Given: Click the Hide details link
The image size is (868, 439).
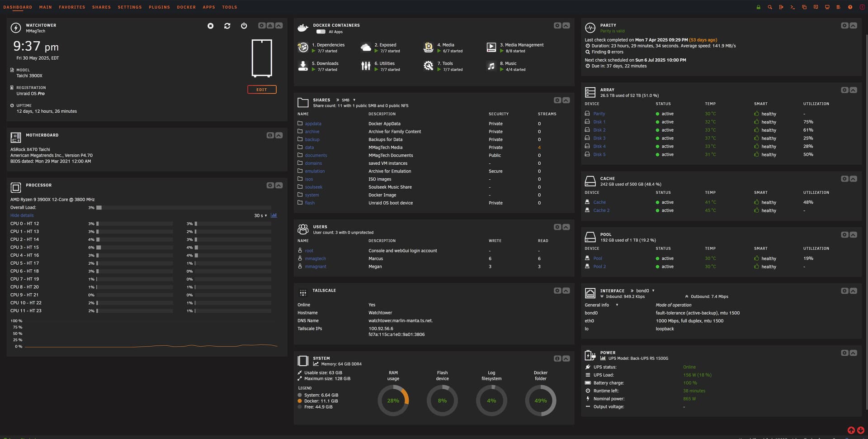Looking at the screenshot, I should pos(22,215).
